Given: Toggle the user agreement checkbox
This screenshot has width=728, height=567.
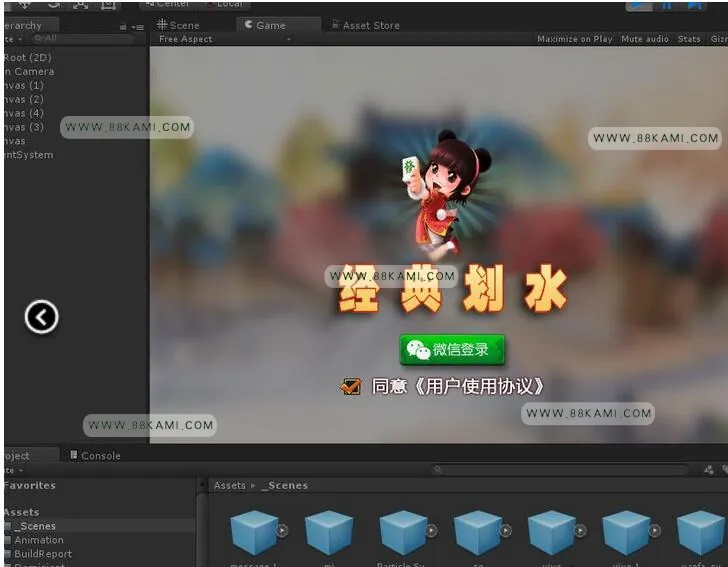Looking at the screenshot, I should [351, 386].
